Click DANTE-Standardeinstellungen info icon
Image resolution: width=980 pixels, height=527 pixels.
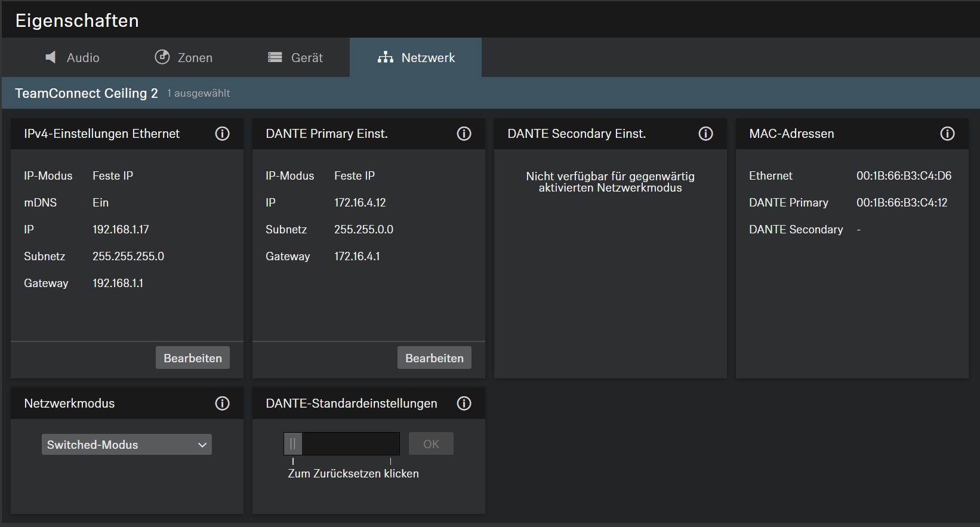pyautogui.click(x=464, y=403)
